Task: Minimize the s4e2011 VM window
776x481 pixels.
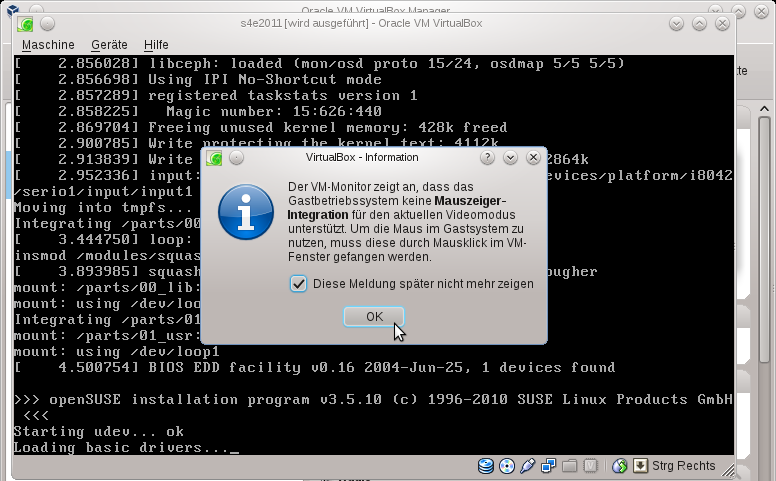Action: [x=676, y=24]
